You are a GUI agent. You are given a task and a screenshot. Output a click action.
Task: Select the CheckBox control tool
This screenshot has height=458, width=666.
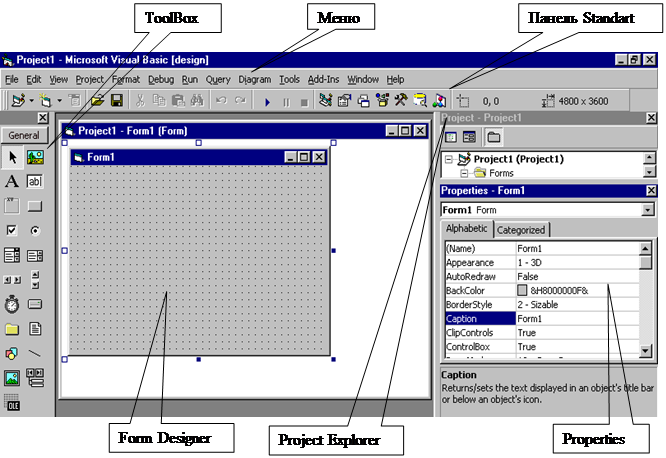tap(12, 231)
